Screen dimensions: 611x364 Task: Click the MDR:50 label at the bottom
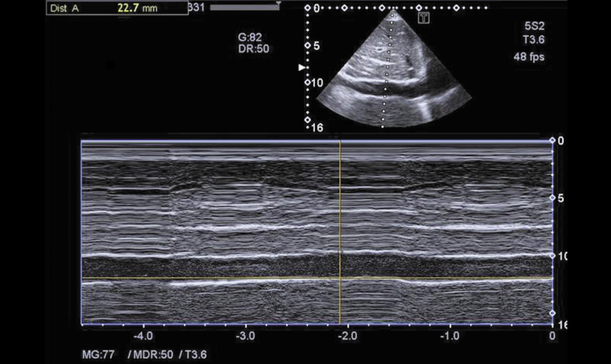(153, 355)
